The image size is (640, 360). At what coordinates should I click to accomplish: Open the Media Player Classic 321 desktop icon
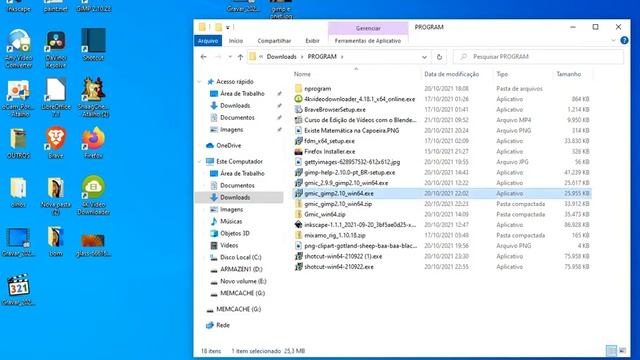tap(19, 289)
